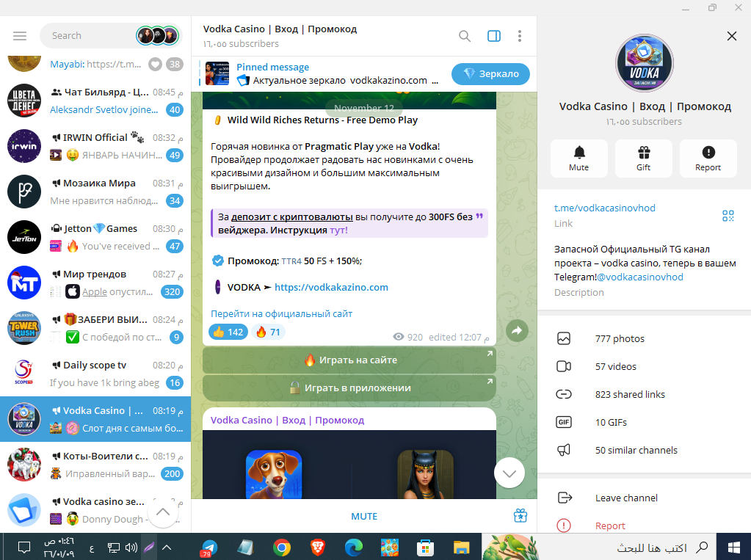Click the Играть в приложении button
The width and height of the screenshot is (751, 560).
[349, 388]
